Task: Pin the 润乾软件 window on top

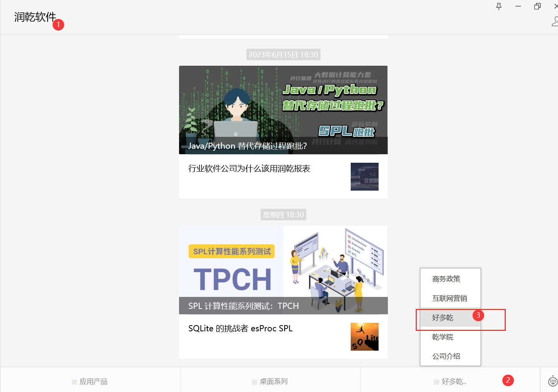Action: 499,6
